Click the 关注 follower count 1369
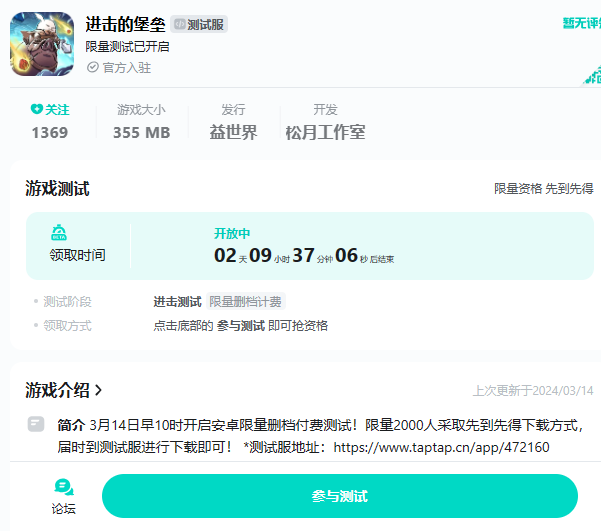The image size is (601, 531). pyautogui.click(x=50, y=133)
